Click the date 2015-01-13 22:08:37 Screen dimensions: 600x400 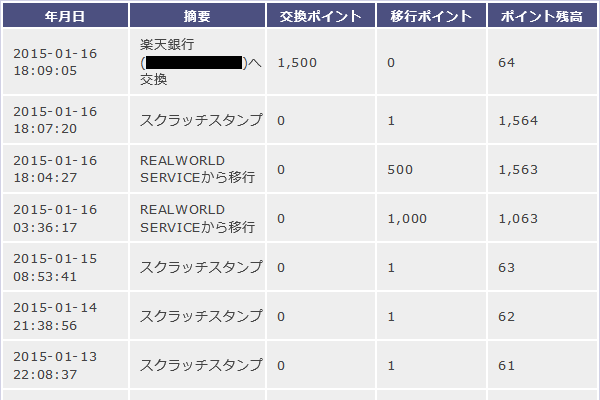pos(55,365)
